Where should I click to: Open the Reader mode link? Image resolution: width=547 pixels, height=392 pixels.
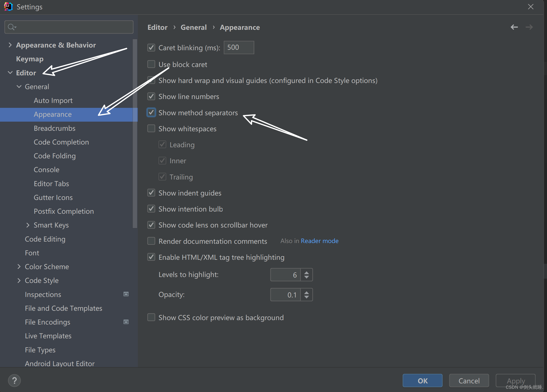[x=320, y=241]
